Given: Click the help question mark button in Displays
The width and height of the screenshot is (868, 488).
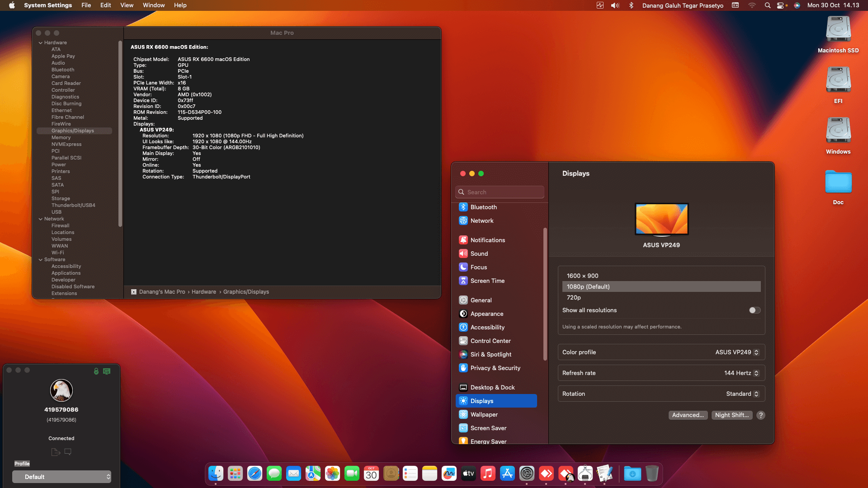Looking at the screenshot, I should (x=761, y=415).
